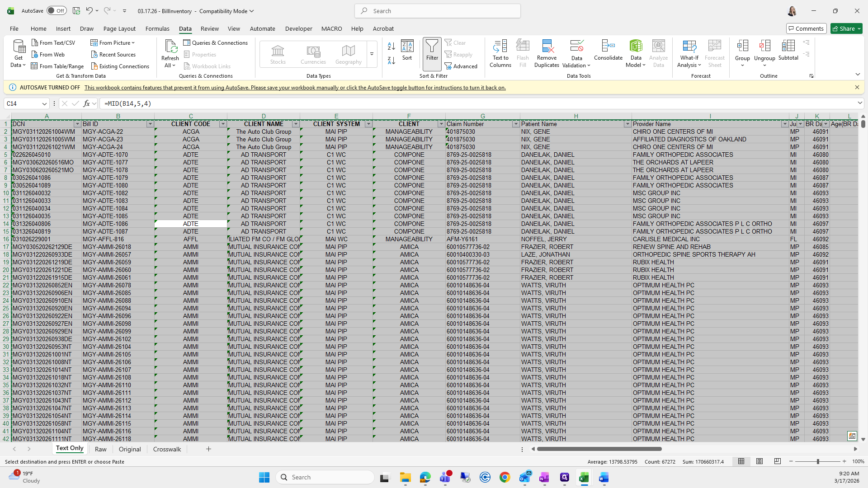868x488 pixels.
Task: Switch to the Crosswalk sheet tab
Action: pyautogui.click(x=167, y=449)
